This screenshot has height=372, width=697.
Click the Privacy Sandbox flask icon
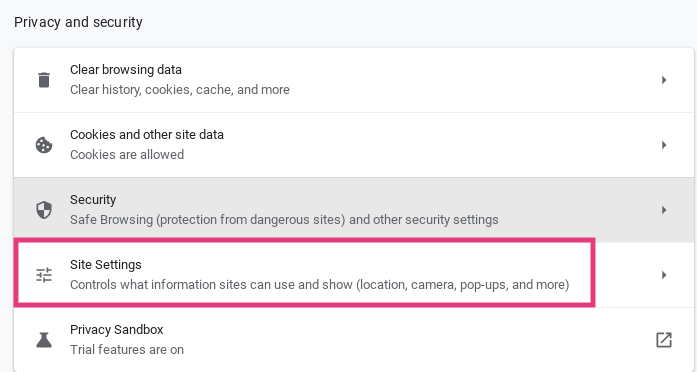[44, 340]
